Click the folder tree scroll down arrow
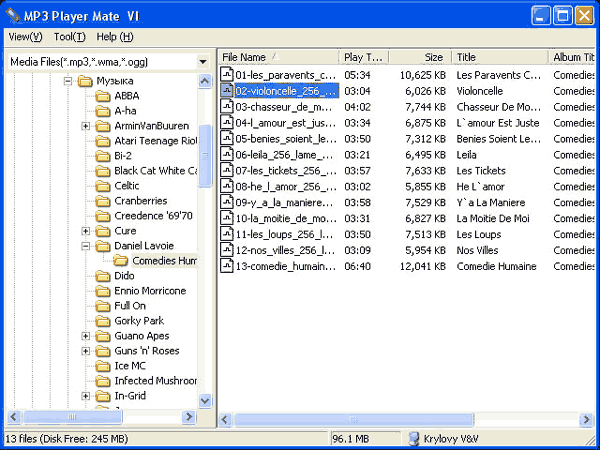Viewport: 600px width, 450px height. [x=205, y=401]
